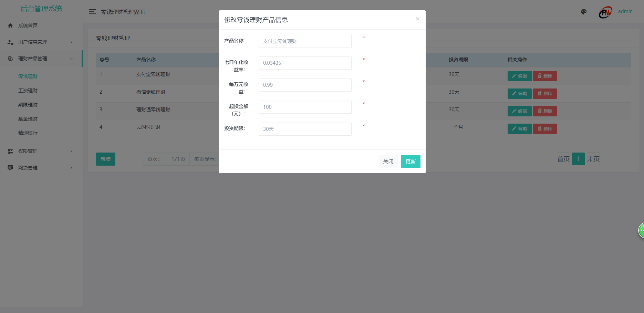
Task: Click the admin avatar logo
Action: pyautogui.click(x=605, y=12)
